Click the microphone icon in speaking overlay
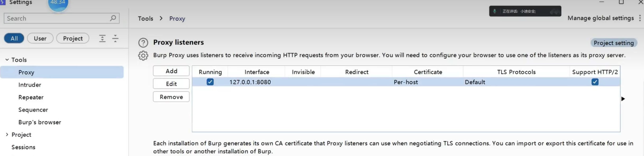 495,11
